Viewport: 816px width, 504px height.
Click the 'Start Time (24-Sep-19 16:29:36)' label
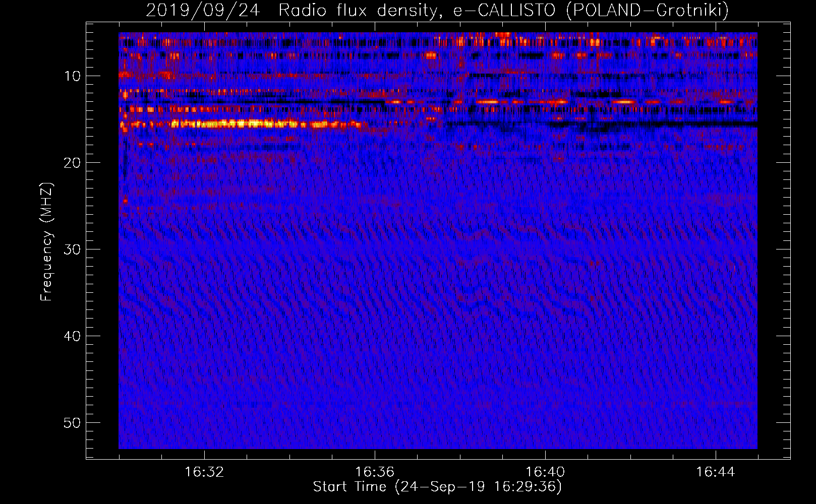point(437,487)
